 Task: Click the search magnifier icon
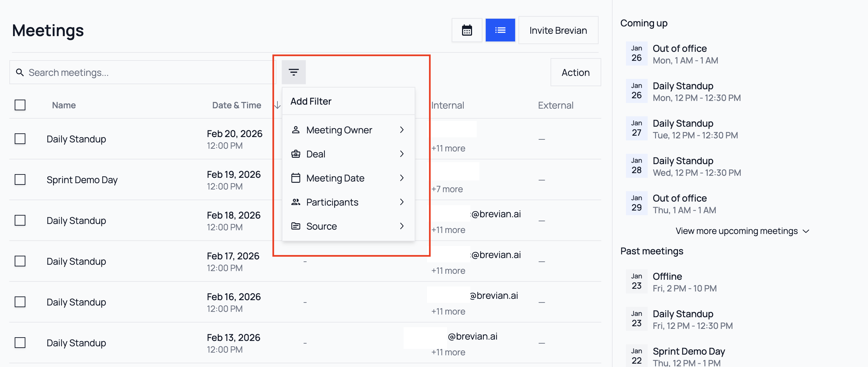(x=20, y=72)
